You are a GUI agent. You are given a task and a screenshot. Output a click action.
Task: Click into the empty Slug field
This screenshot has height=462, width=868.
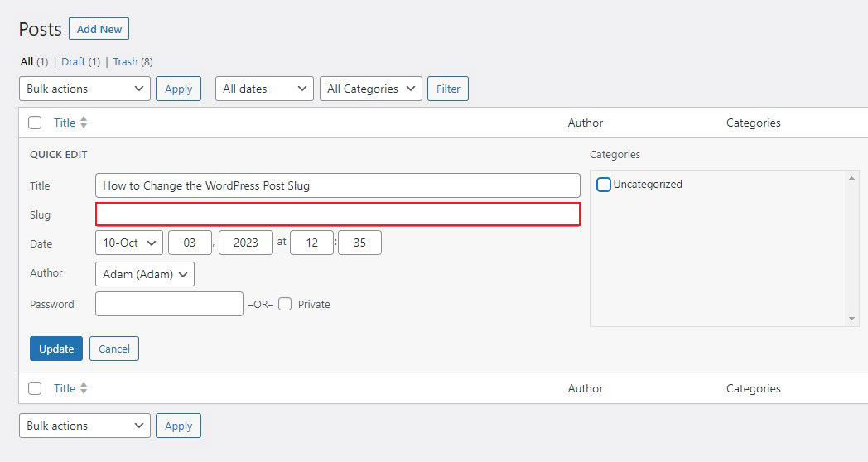pyautogui.click(x=338, y=214)
